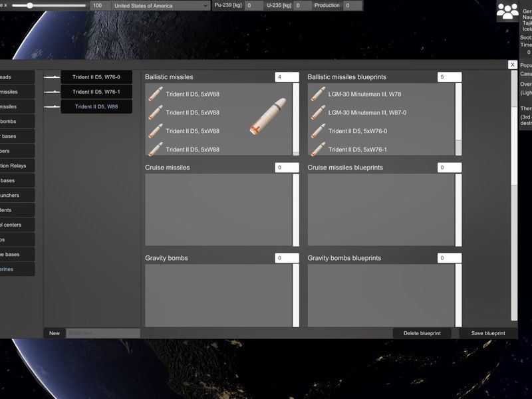Select large Trident missile preview image
This screenshot has height=399, width=532.
[268, 116]
